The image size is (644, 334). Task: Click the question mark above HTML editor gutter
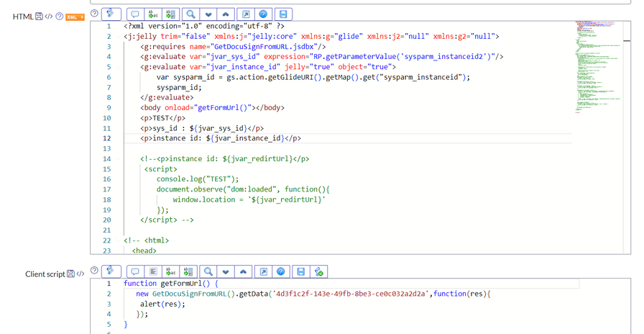point(94,13)
